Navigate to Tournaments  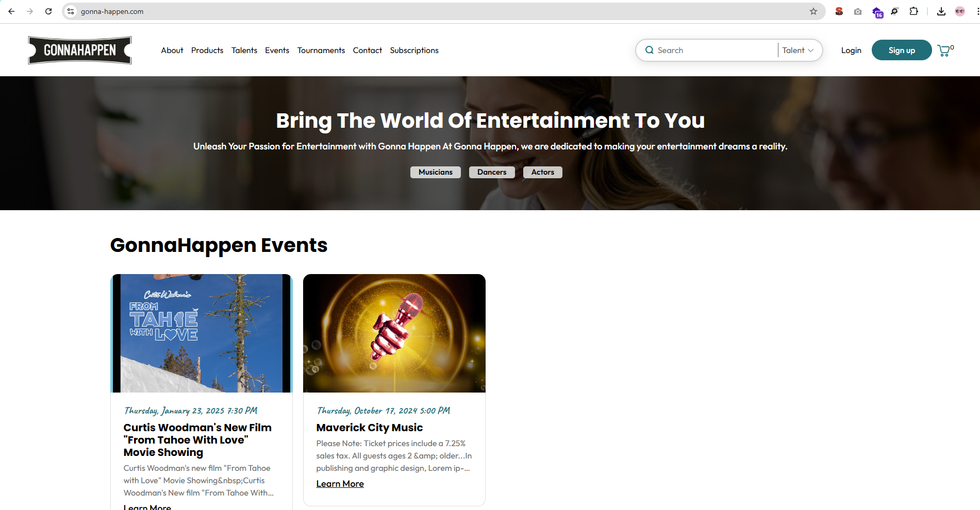pos(321,50)
